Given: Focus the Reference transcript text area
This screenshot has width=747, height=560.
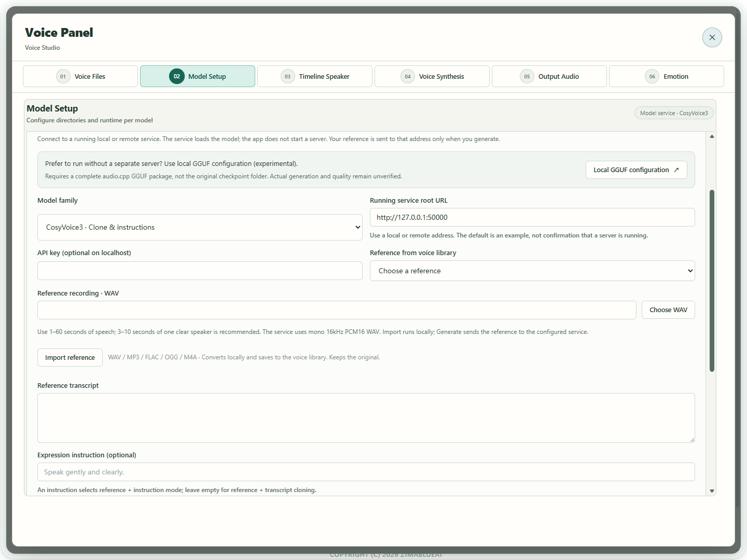Looking at the screenshot, I should click(366, 418).
